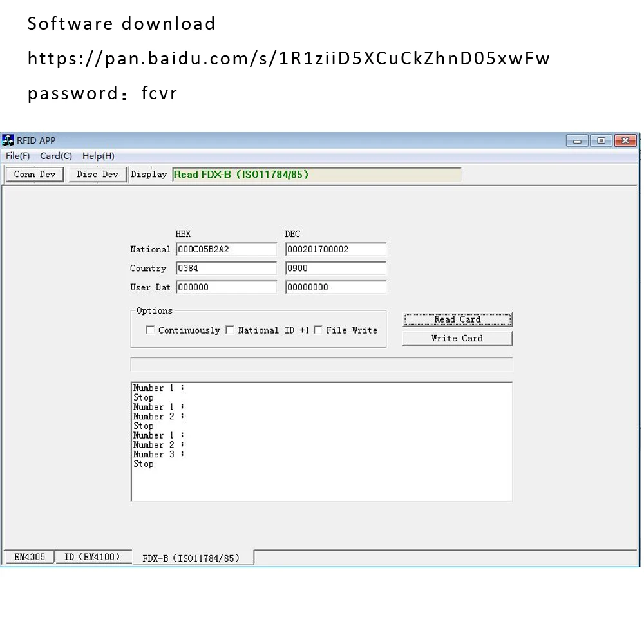Click the 'Number 3' log line
644x644 pixels.
click(x=158, y=454)
